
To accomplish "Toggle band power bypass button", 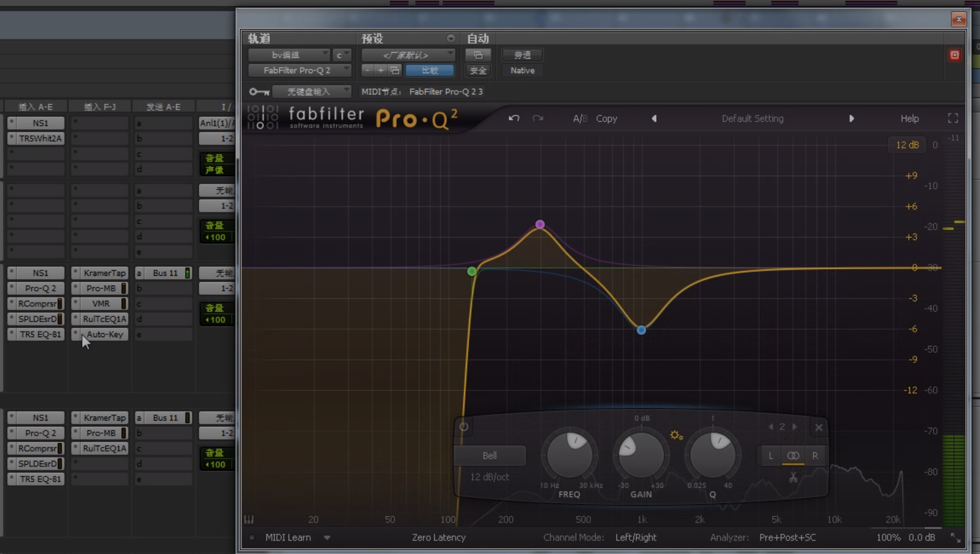I will [x=464, y=427].
